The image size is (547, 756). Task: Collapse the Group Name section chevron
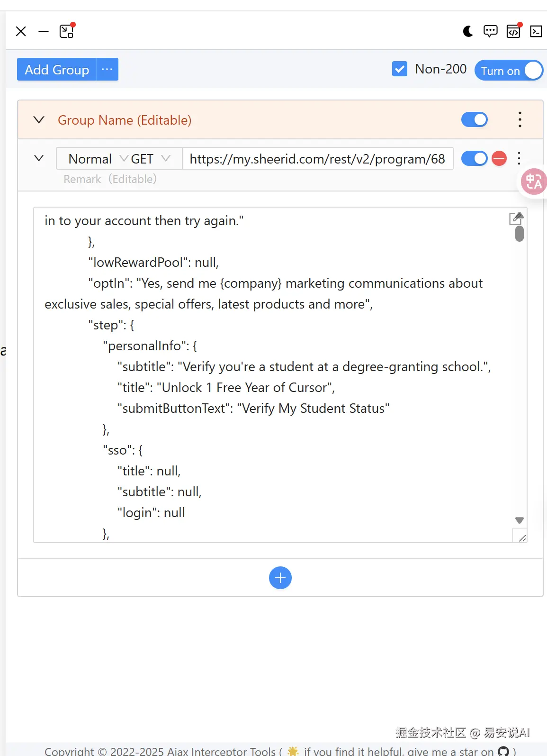point(39,120)
